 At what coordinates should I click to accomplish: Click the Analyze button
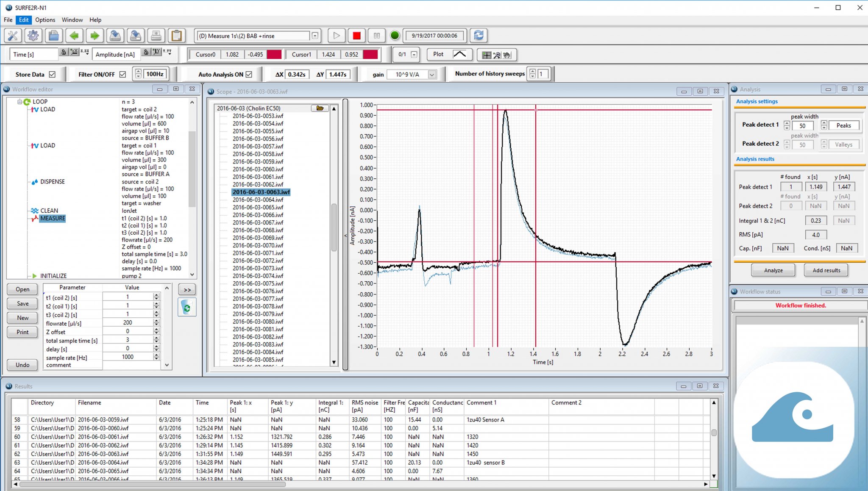(x=773, y=270)
